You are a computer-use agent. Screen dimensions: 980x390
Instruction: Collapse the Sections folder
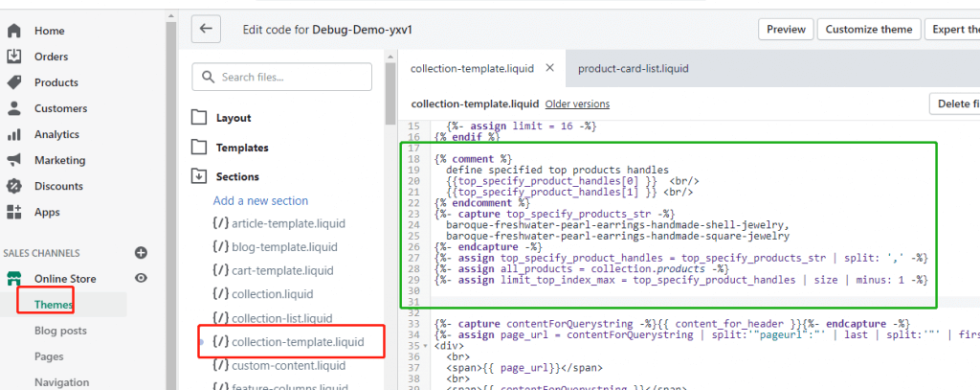click(x=199, y=176)
